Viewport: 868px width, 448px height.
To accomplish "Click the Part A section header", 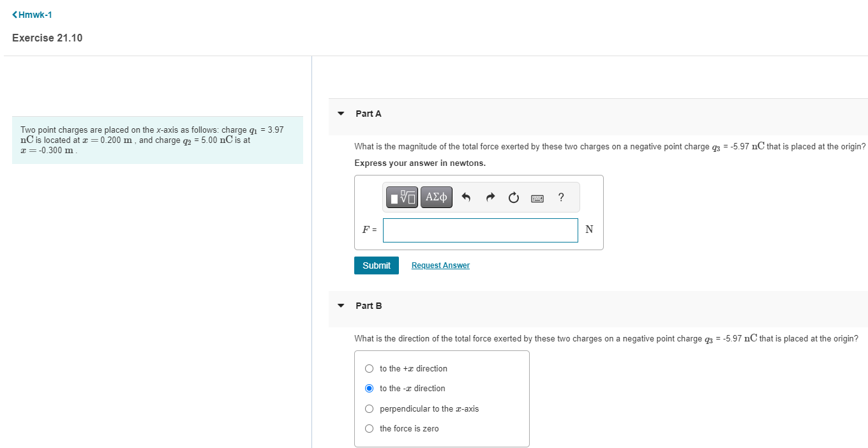I will point(368,113).
